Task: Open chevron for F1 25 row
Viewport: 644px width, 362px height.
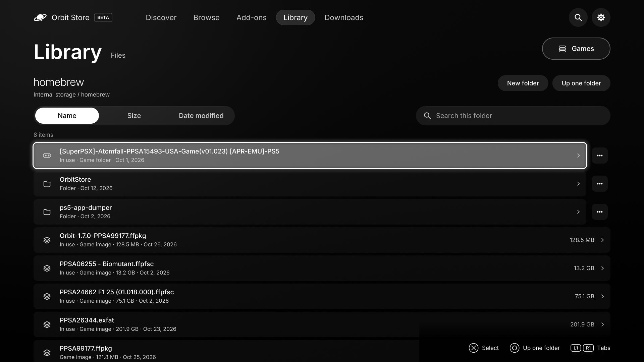Action: (x=602, y=296)
